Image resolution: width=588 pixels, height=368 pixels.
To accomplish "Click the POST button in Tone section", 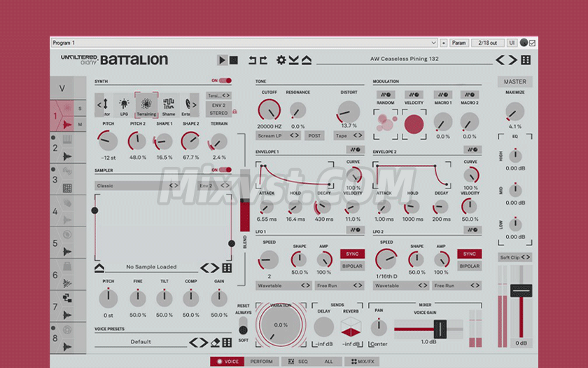I will click(x=313, y=135).
